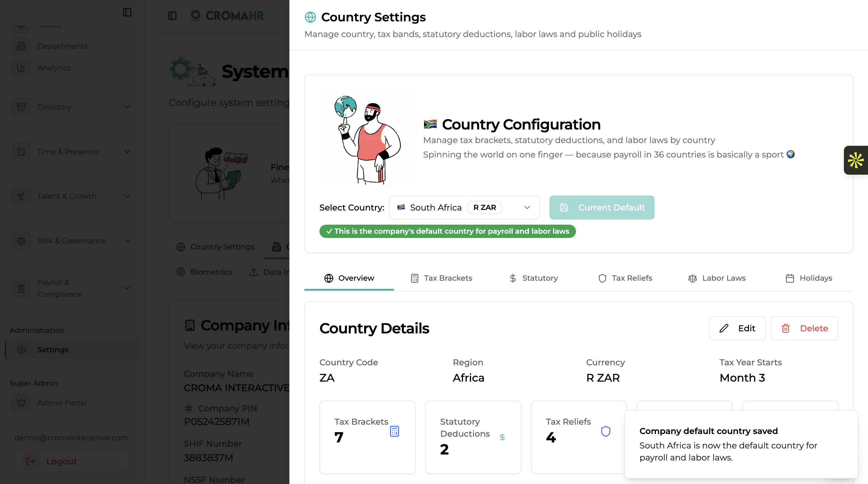This screenshot has width=868, height=484.
Task: Open Departments in the sidebar
Action: [62, 46]
